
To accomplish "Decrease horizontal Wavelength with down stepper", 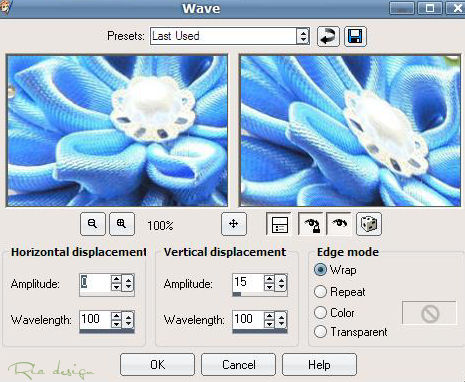I will [116, 324].
